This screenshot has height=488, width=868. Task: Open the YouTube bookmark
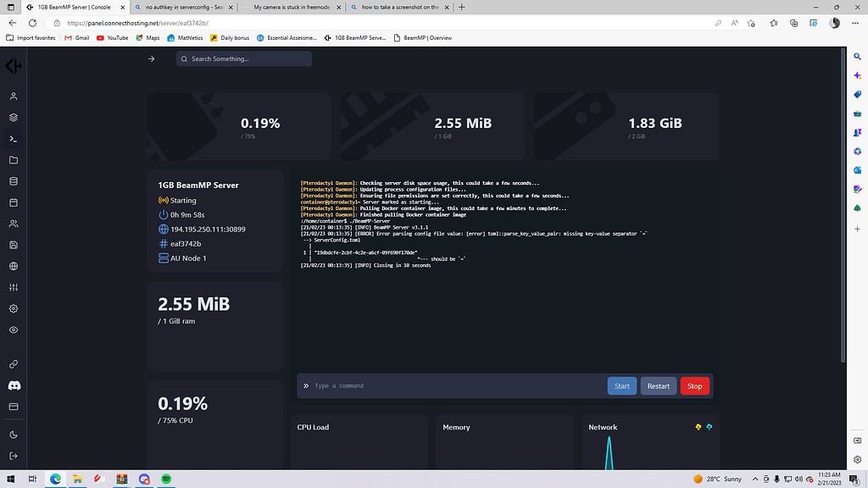pyautogui.click(x=113, y=37)
